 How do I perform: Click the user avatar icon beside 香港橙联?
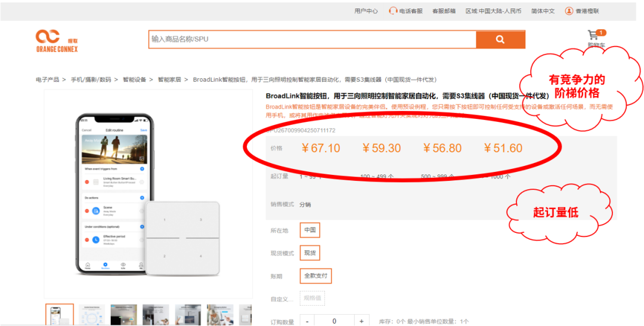click(x=569, y=11)
